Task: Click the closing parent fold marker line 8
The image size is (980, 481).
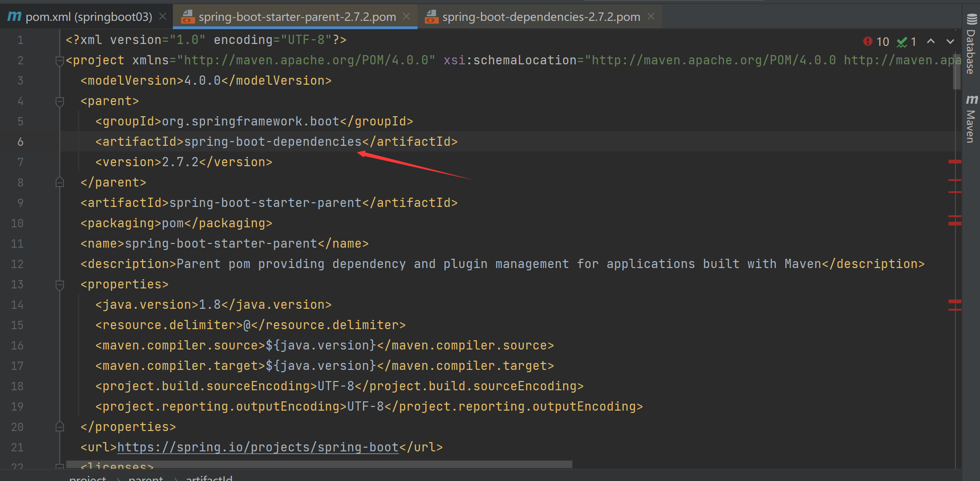Action: click(59, 182)
